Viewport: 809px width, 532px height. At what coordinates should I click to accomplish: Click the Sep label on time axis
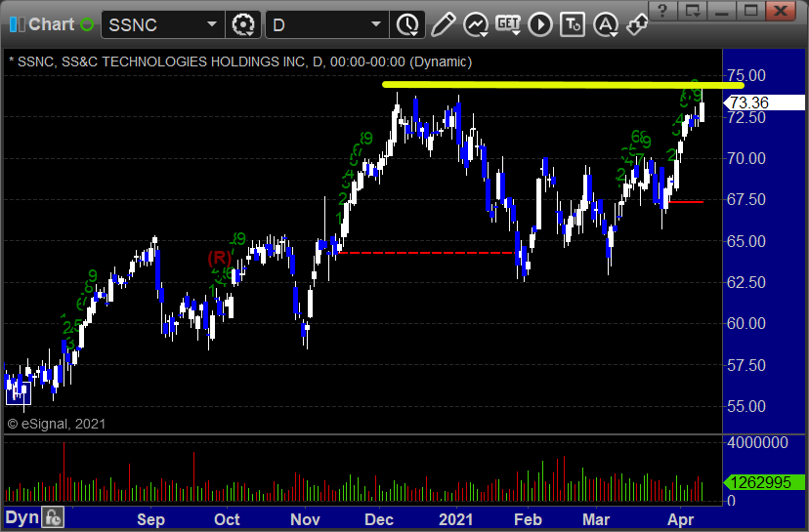150,519
